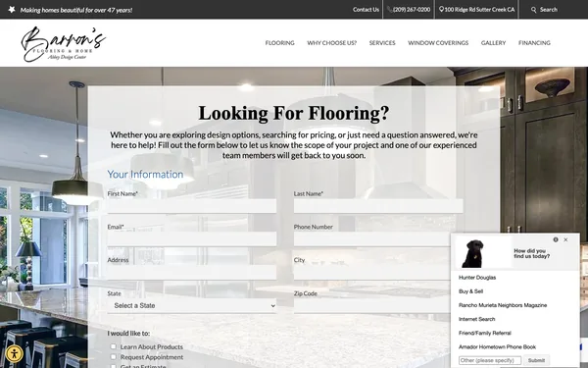This screenshot has height=368, width=588.
Task: Call the (209) 267-0200 phone link
Action: tap(412, 10)
